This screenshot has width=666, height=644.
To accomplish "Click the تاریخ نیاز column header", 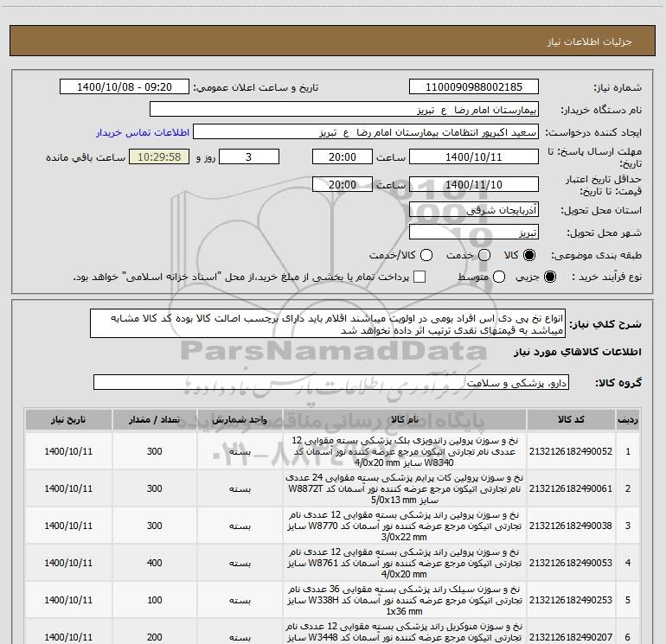I will (x=68, y=419).
